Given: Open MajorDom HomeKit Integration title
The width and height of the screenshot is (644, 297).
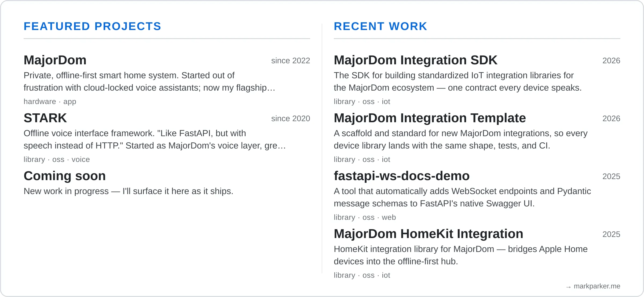Looking at the screenshot, I should pos(428,234).
